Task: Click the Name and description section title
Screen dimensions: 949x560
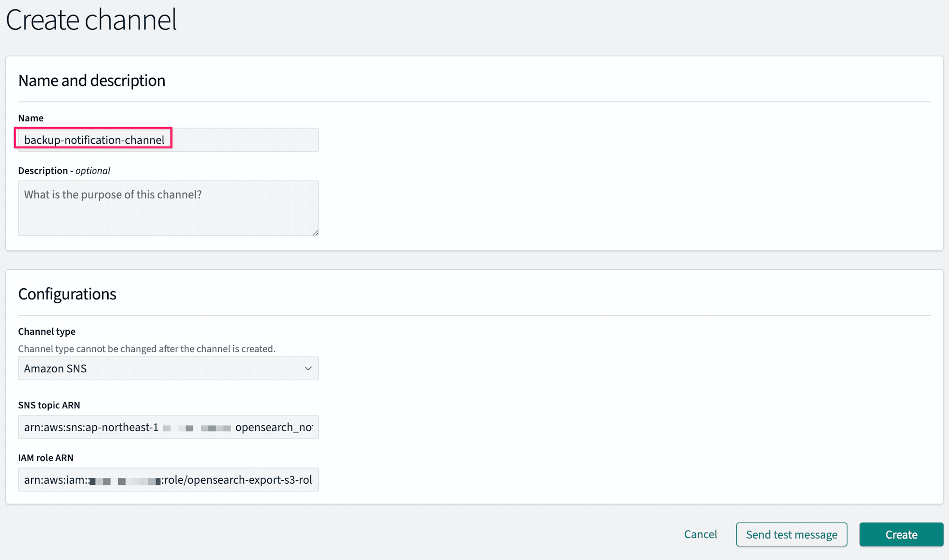Action: 92,81
